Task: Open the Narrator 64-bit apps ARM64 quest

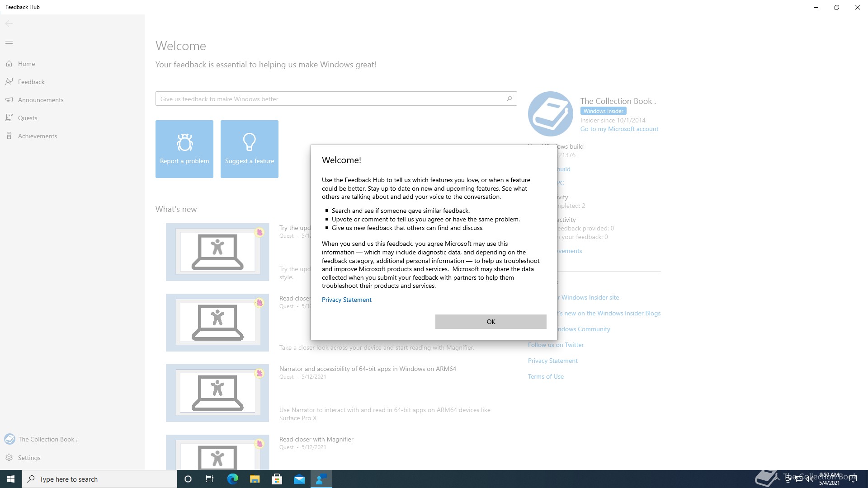Action: 368,369
